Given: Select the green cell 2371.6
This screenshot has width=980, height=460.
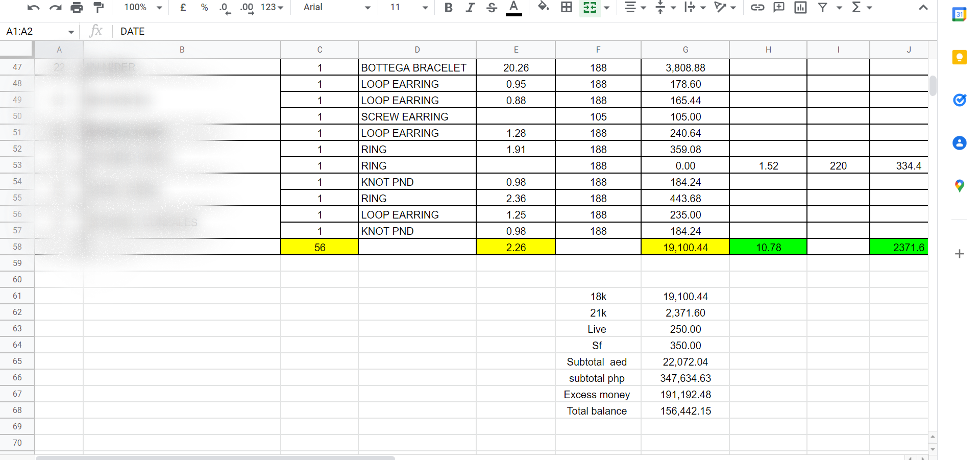Looking at the screenshot, I should [x=899, y=247].
